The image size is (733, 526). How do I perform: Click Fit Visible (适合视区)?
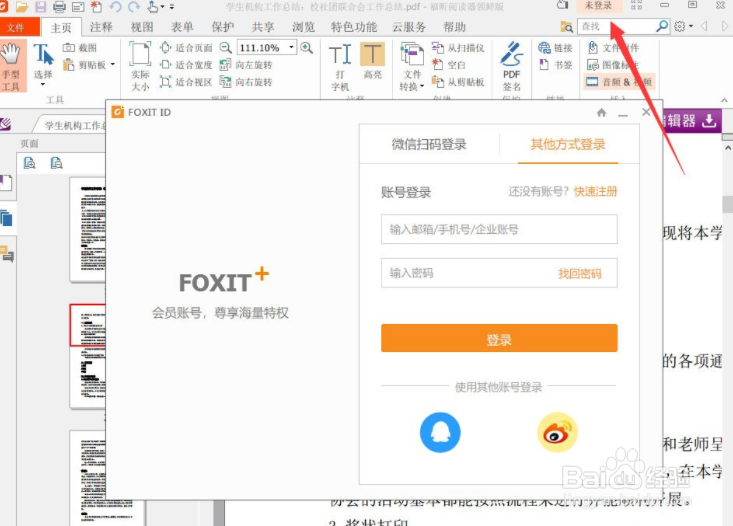click(x=186, y=82)
